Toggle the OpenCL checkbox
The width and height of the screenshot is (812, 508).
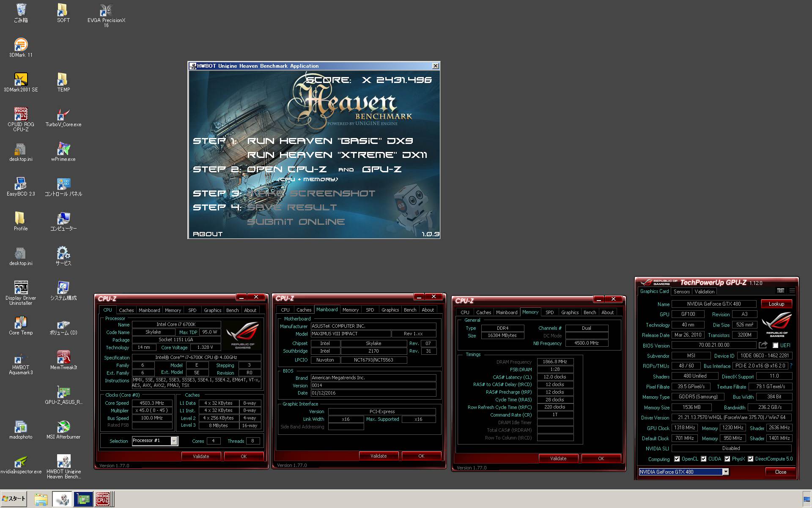[x=677, y=459]
